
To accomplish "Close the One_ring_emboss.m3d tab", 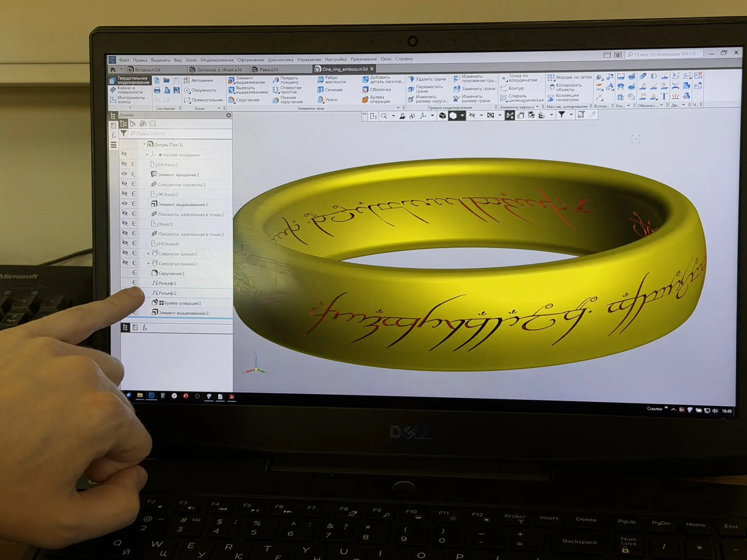I will click(x=372, y=69).
